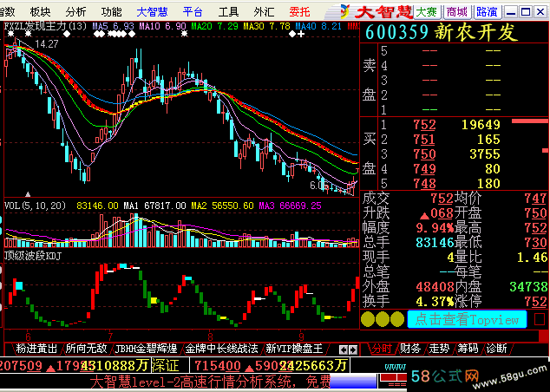Click the VOL(5,10,20) indicator title
Viewport: 550px width, 392px height.
click(x=35, y=206)
